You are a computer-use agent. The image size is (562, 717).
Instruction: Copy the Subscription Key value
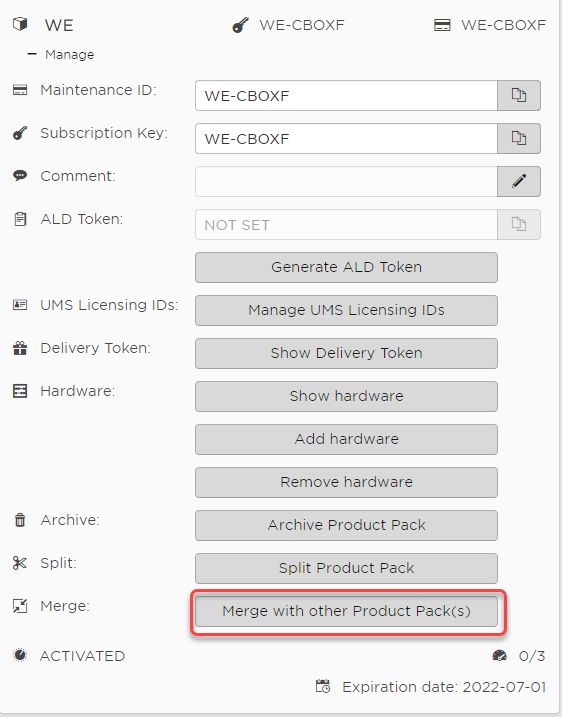click(x=519, y=139)
